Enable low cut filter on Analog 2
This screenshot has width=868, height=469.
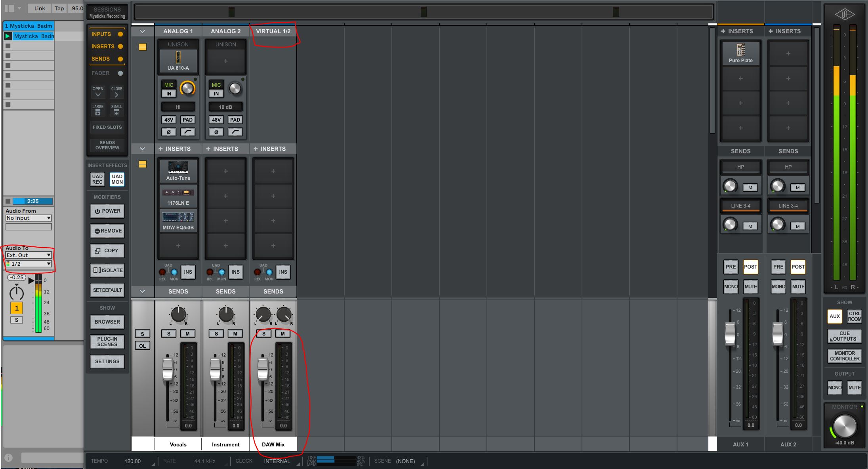235,132
